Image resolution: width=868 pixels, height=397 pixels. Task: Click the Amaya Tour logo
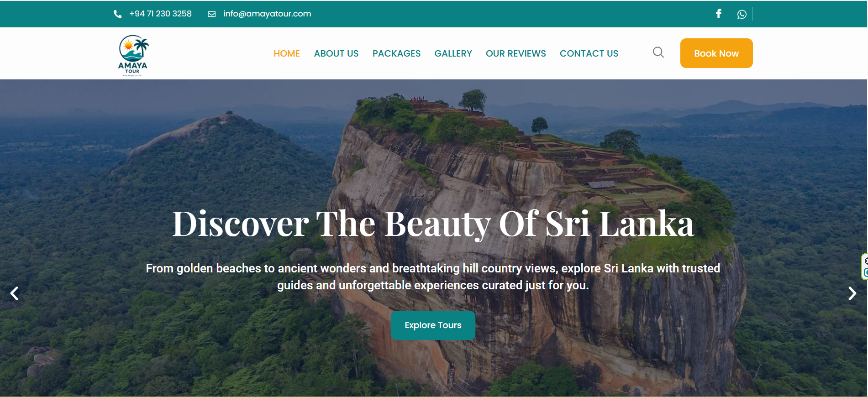[133, 55]
